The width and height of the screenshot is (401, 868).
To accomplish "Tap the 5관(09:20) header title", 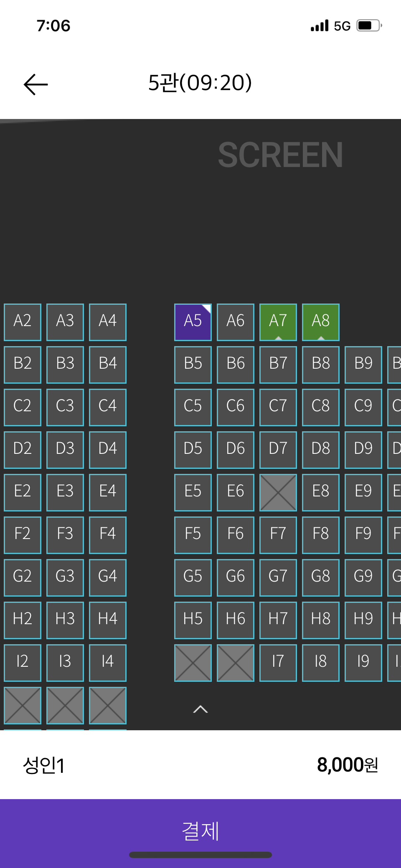I will coord(200,83).
